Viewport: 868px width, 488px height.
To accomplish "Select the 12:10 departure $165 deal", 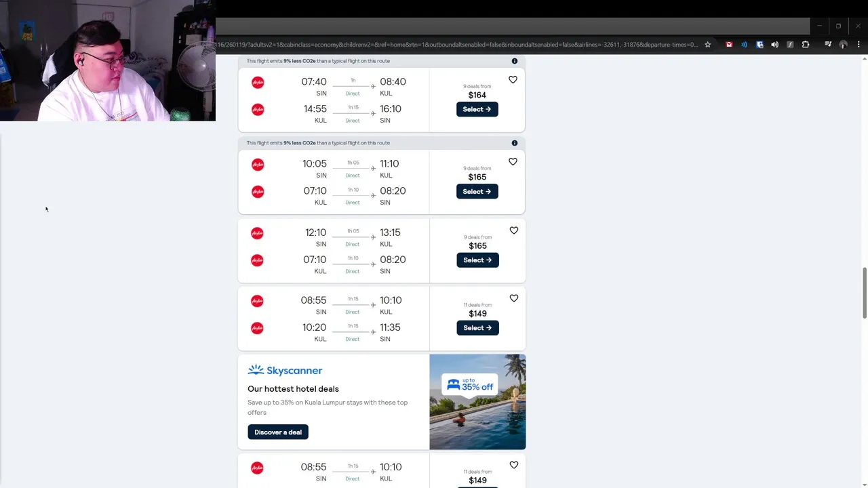I will coord(478,260).
